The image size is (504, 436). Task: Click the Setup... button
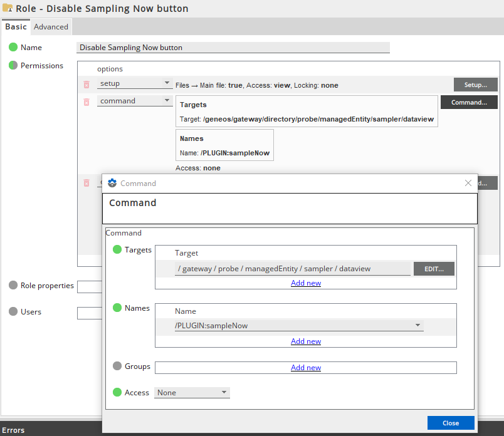point(475,85)
